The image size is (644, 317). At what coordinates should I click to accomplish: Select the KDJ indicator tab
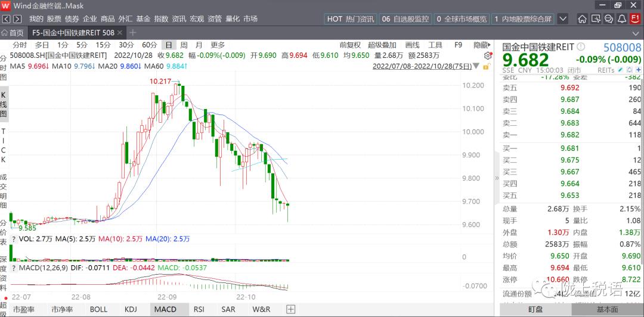[131, 310]
